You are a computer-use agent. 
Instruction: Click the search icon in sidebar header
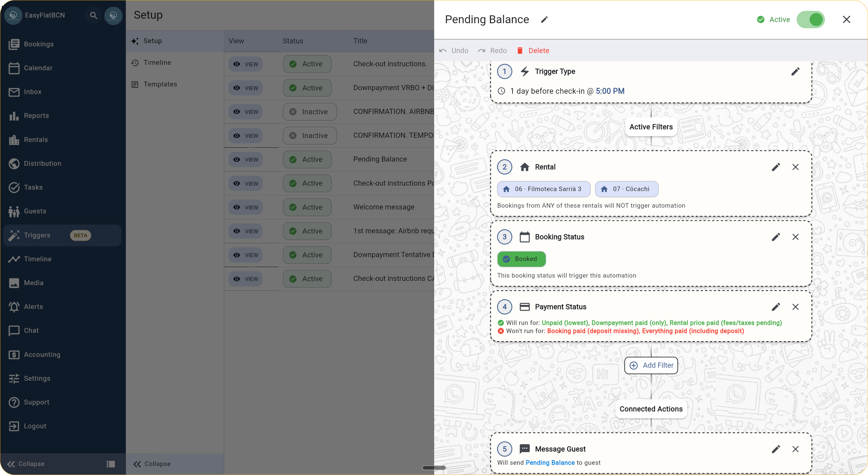pos(93,15)
